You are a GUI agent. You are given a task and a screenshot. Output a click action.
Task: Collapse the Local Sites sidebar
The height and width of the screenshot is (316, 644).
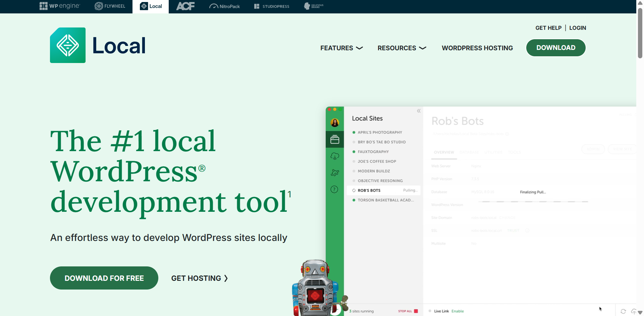click(419, 111)
